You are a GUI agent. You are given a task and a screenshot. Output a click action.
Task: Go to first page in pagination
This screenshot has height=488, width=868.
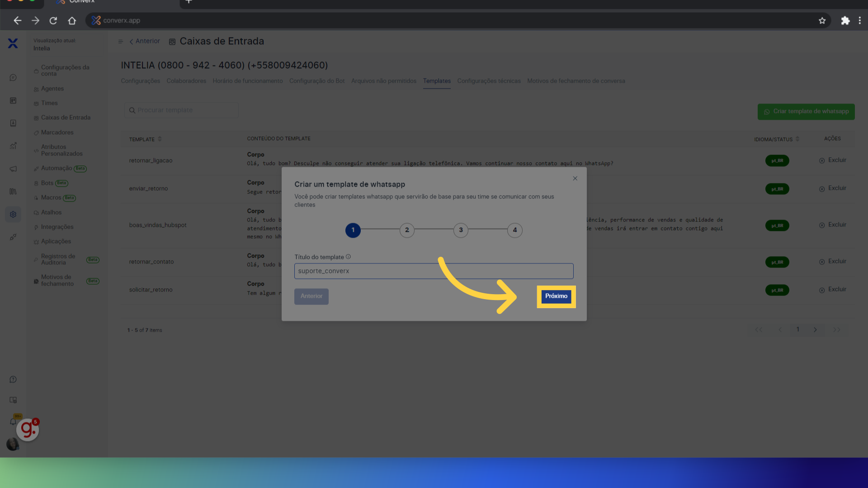point(759,330)
